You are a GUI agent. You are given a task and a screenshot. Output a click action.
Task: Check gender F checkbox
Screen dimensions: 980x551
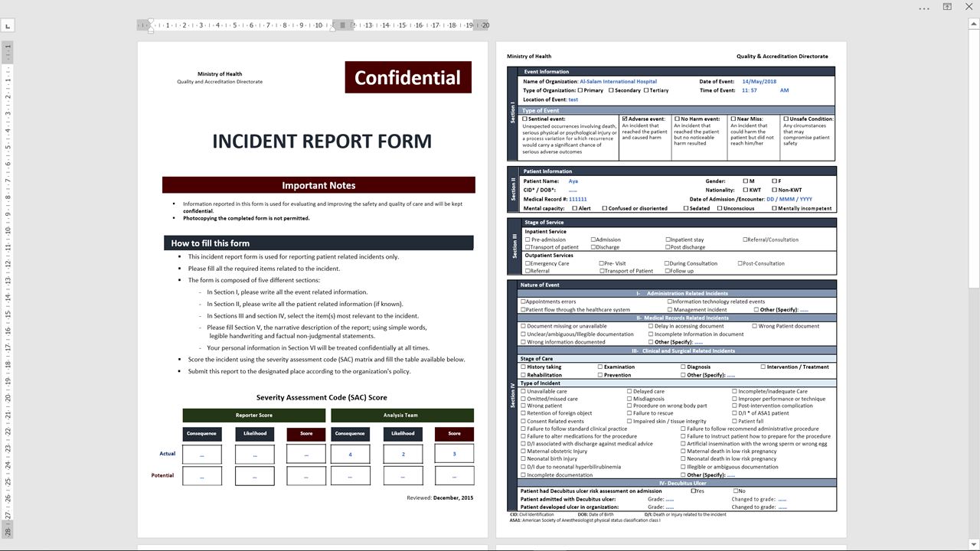(775, 181)
